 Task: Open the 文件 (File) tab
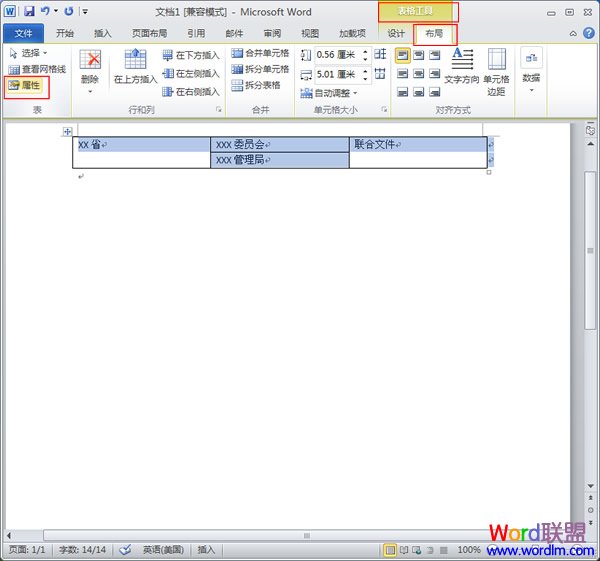pos(23,34)
